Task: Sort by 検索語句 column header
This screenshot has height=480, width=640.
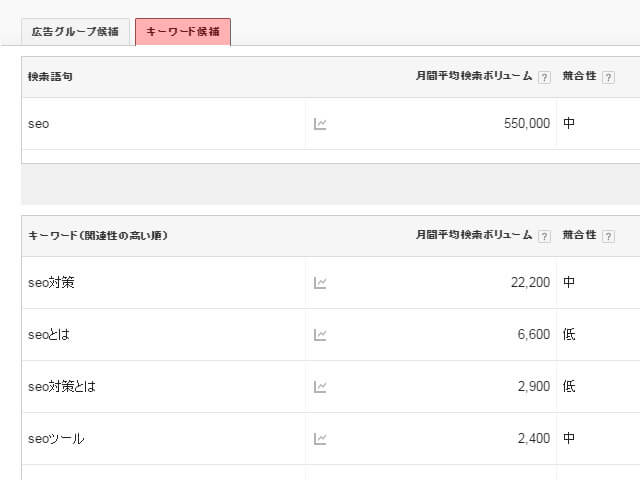Action: coord(50,77)
